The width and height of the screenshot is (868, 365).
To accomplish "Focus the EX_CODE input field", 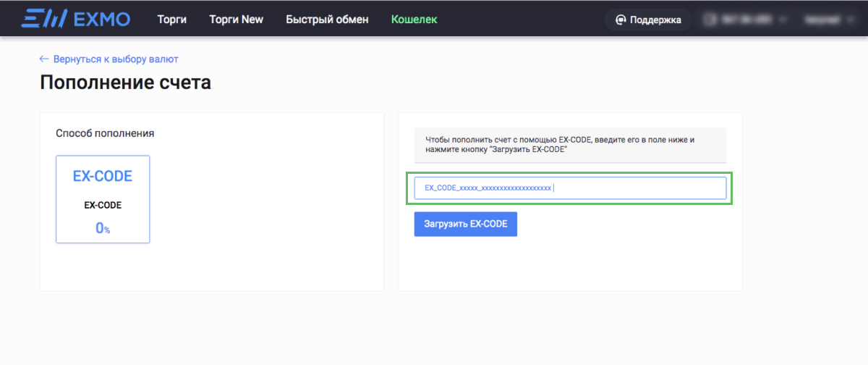I will pyautogui.click(x=570, y=188).
